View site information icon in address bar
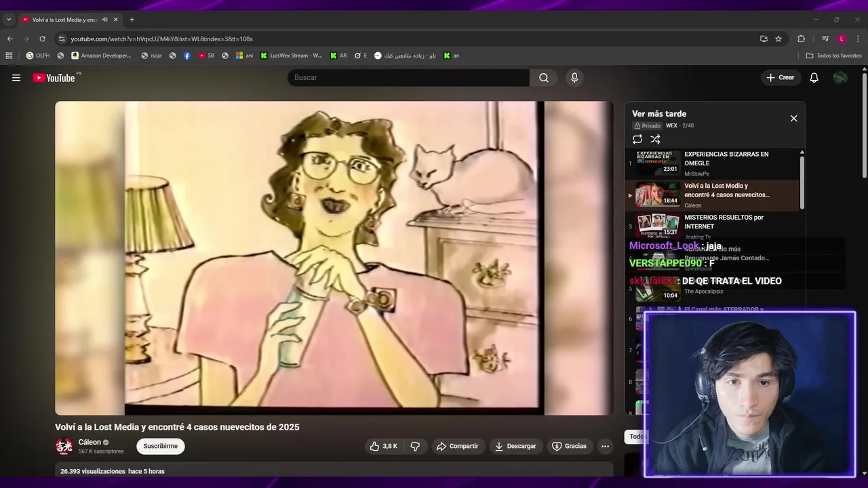The image size is (868, 488). tap(62, 39)
